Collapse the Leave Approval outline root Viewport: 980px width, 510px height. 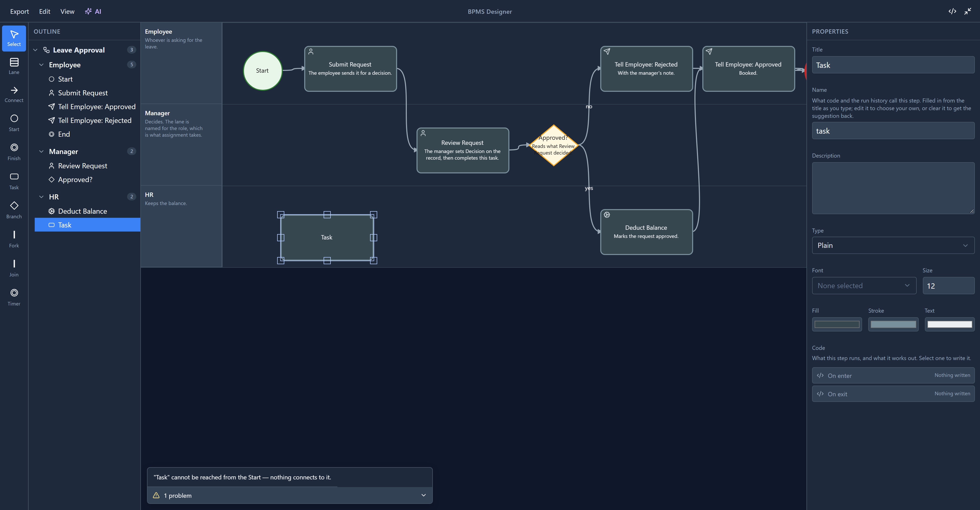click(x=35, y=50)
